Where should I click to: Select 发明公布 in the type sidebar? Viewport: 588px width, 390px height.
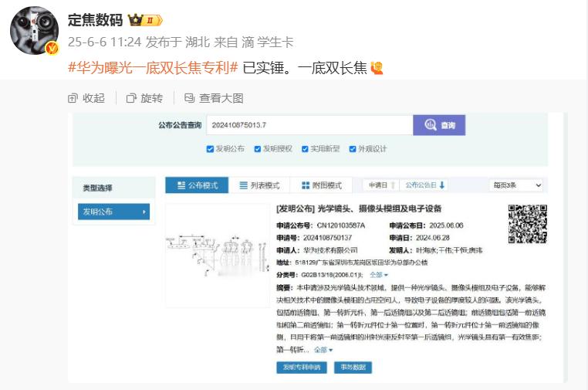113,212
